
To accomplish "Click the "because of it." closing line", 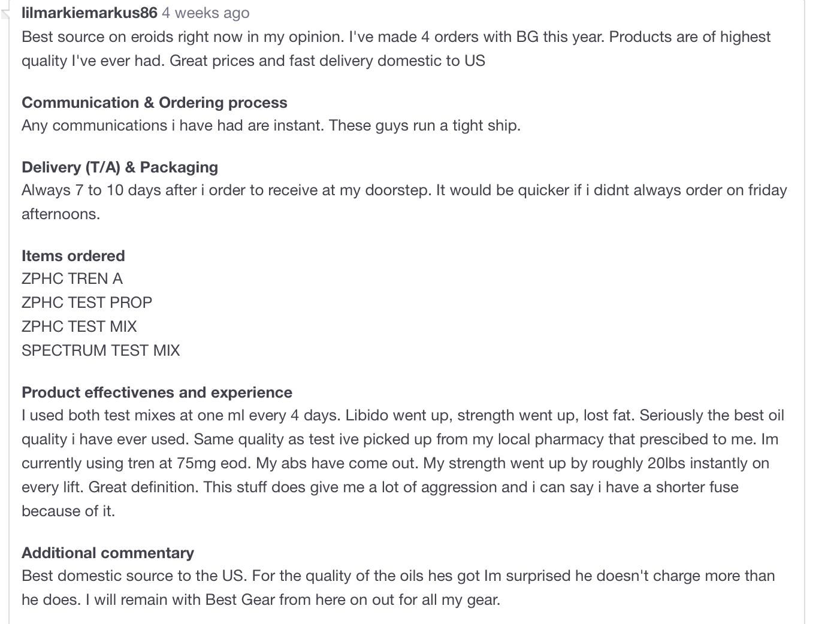I will point(68,511).
